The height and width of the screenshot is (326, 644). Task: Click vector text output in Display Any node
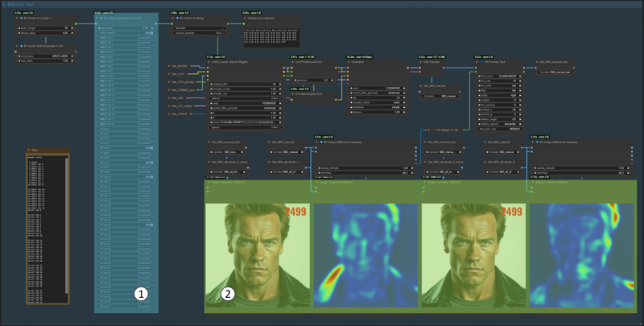270,36
